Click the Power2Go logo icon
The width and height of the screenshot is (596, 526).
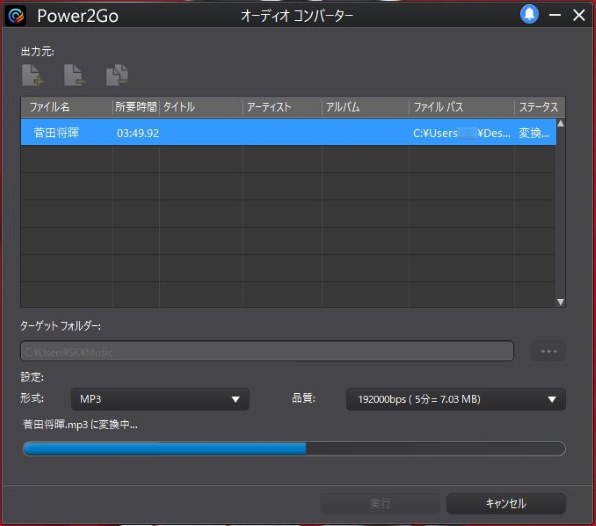coord(16,16)
